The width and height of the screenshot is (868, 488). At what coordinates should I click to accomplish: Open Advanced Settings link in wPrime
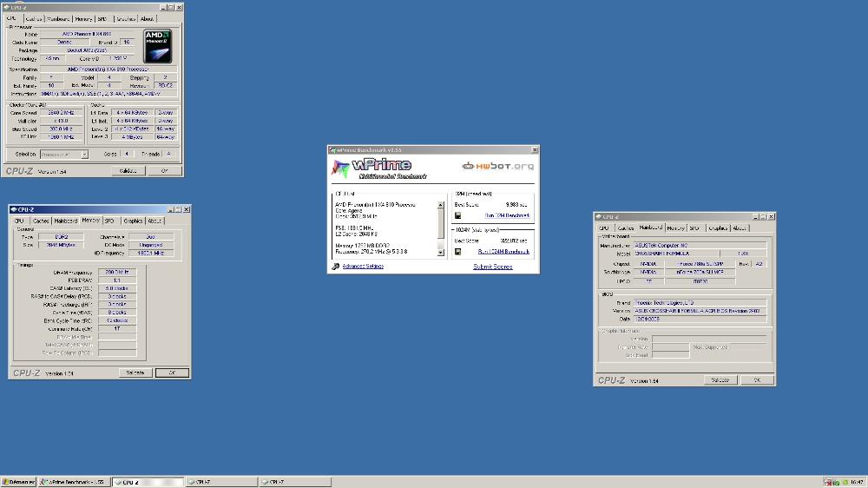pos(363,267)
